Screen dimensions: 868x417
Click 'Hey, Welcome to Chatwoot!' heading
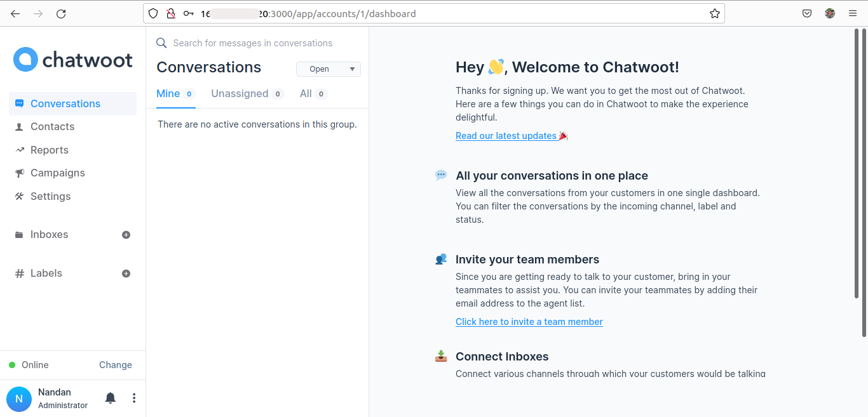coord(567,67)
